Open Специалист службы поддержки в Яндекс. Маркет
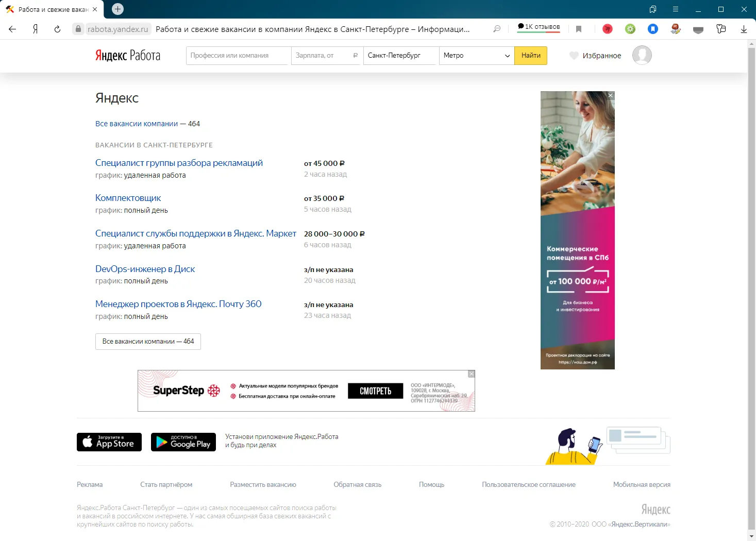756x541 pixels. pos(196,233)
